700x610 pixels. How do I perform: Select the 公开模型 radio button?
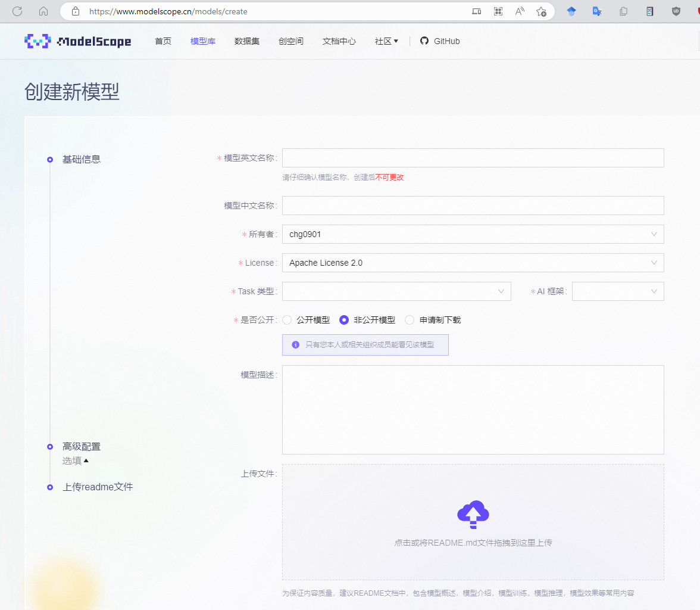tap(287, 320)
